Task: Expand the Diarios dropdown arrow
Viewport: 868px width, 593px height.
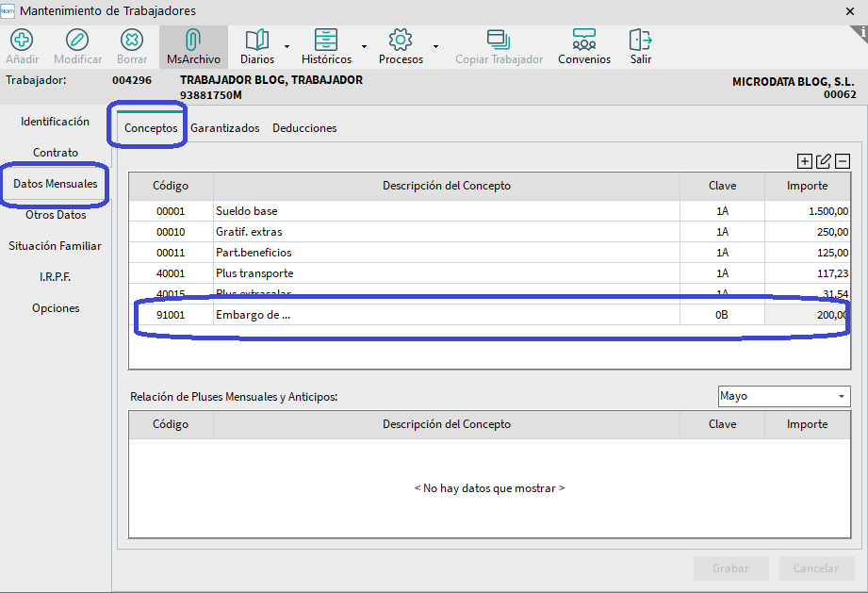Action: coord(287,46)
